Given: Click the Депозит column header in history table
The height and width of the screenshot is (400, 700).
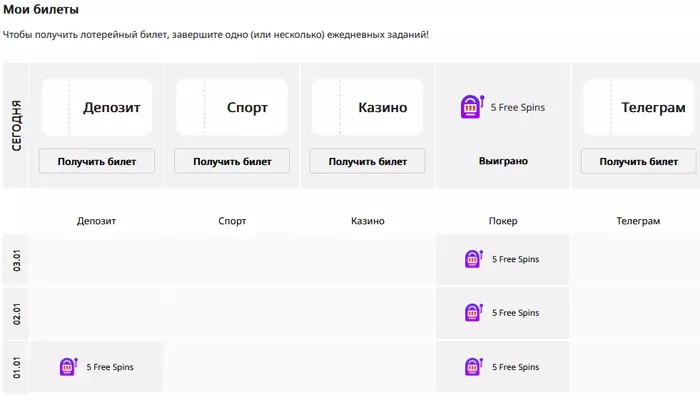Looking at the screenshot, I should (x=96, y=221).
